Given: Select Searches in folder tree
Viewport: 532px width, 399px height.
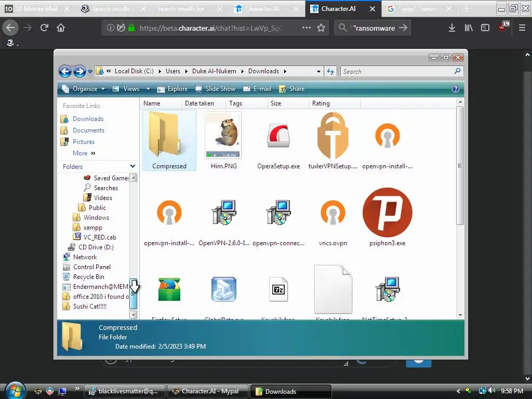Looking at the screenshot, I should click(x=101, y=188).
